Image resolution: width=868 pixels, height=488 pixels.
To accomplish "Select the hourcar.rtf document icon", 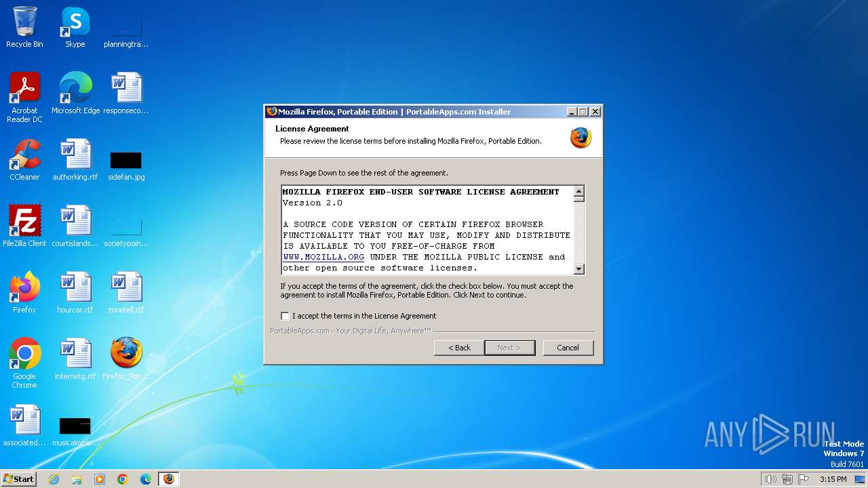I will pyautogui.click(x=75, y=293).
